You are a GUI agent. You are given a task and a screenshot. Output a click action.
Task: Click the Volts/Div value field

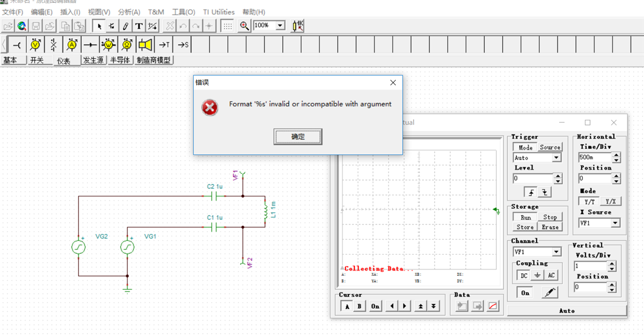(591, 266)
